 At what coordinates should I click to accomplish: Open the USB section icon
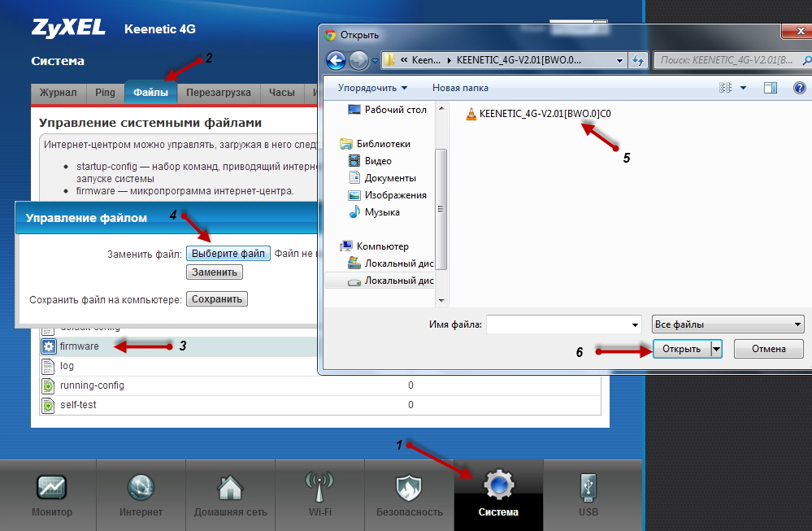588,488
